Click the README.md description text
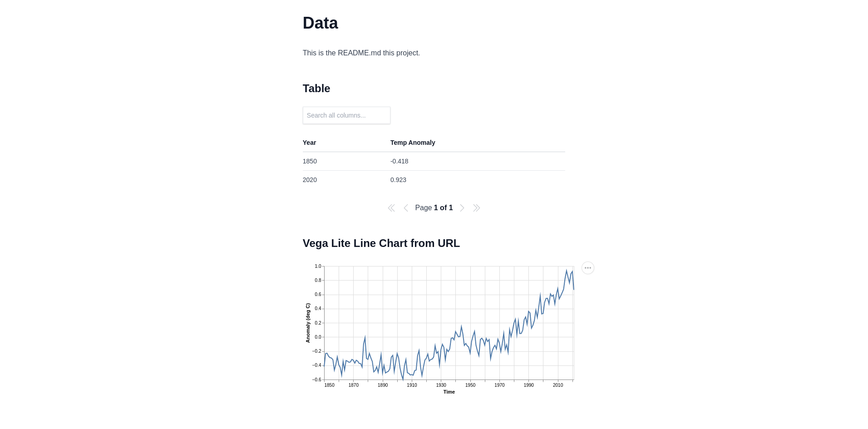This screenshot has height=429, width=868. pos(361,53)
